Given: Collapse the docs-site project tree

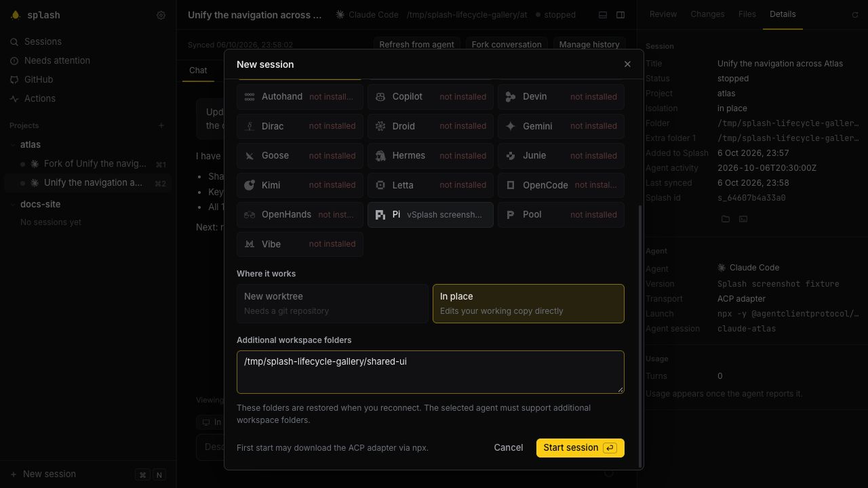Looking at the screenshot, I should (x=13, y=204).
